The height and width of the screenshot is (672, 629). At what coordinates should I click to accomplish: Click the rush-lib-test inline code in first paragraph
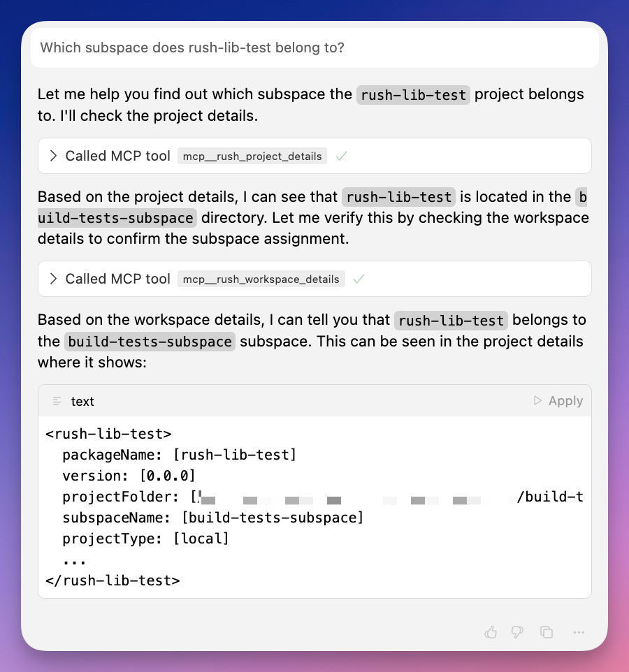tap(413, 95)
